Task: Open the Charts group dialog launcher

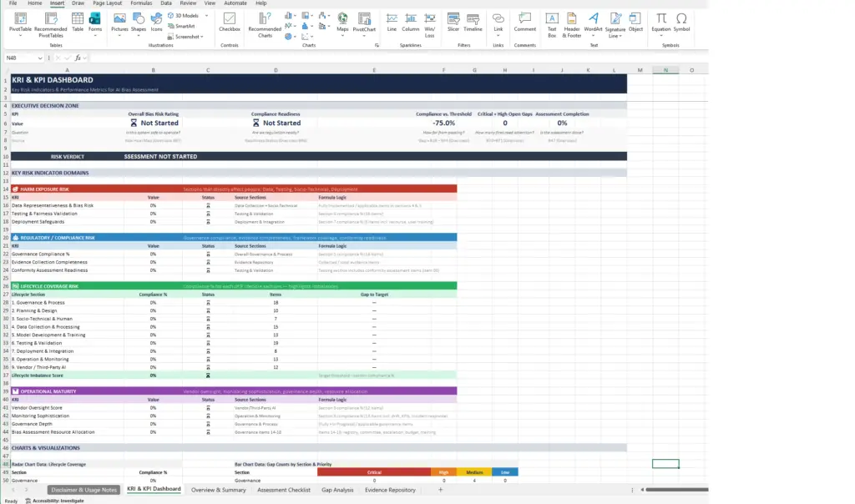Action: pyautogui.click(x=377, y=45)
